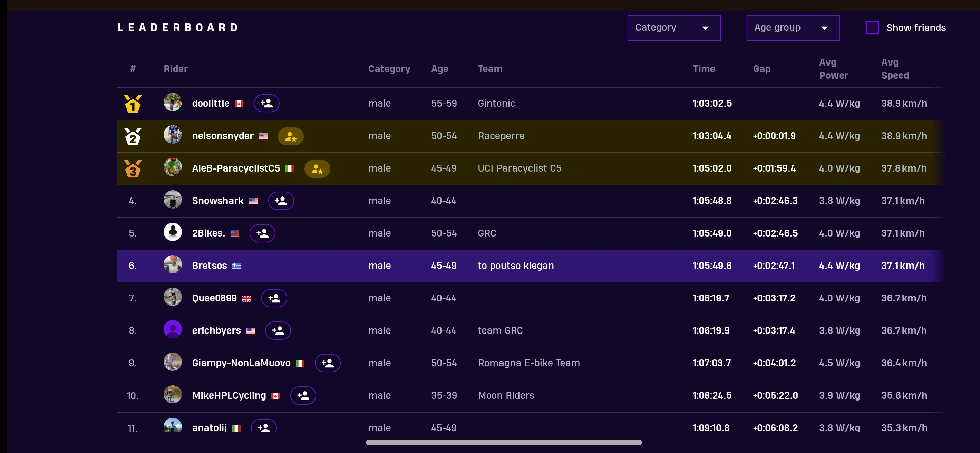The image size is (980, 453).
Task: Click the Avg Power column header
Action: [x=833, y=69]
